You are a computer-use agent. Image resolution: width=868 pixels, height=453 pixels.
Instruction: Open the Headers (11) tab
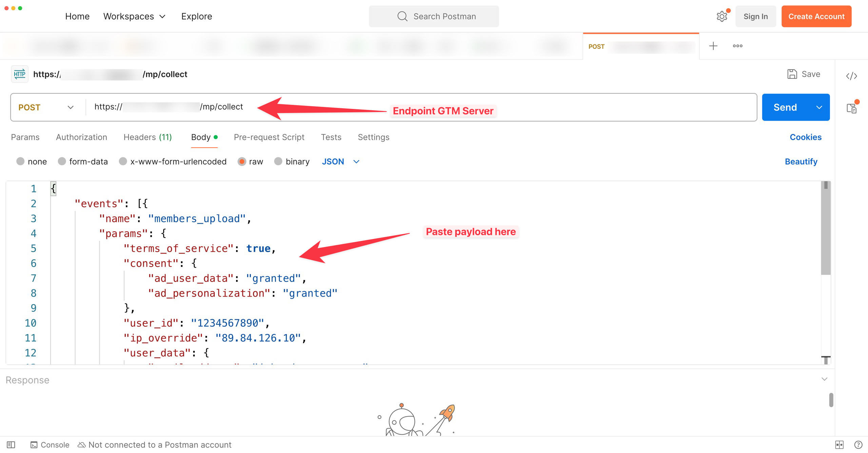pos(147,137)
